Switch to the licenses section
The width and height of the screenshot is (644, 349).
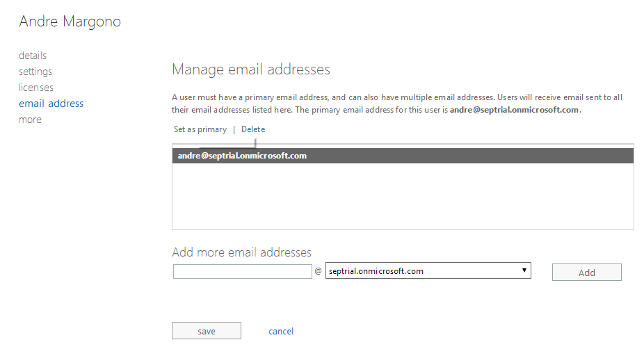point(36,88)
